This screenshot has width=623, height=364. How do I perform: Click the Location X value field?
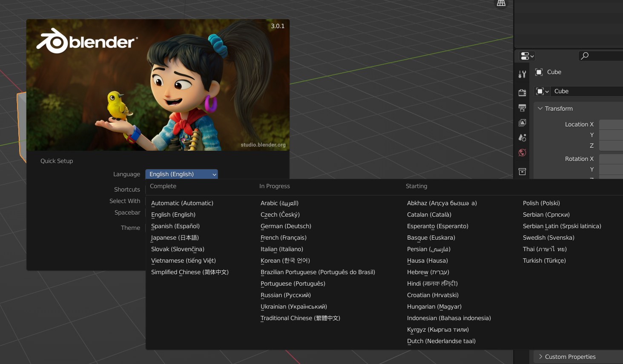click(x=611, y=124)
